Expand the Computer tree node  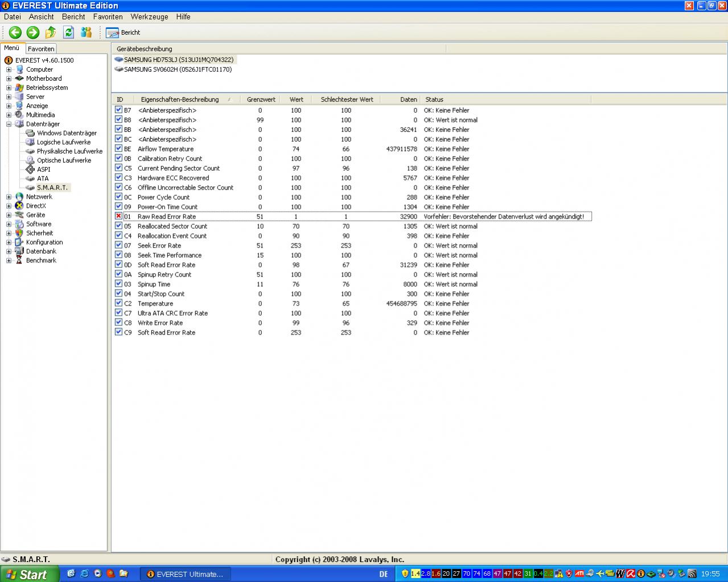tap(9, 69)
